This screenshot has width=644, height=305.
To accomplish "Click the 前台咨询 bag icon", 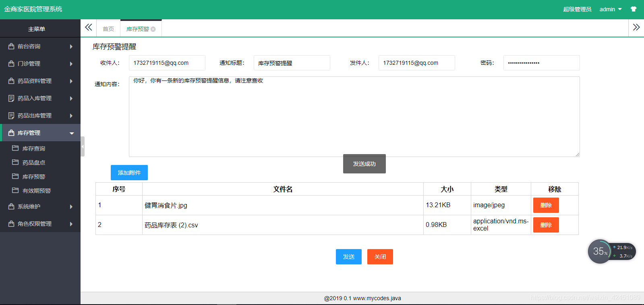I will click(11, 46).
